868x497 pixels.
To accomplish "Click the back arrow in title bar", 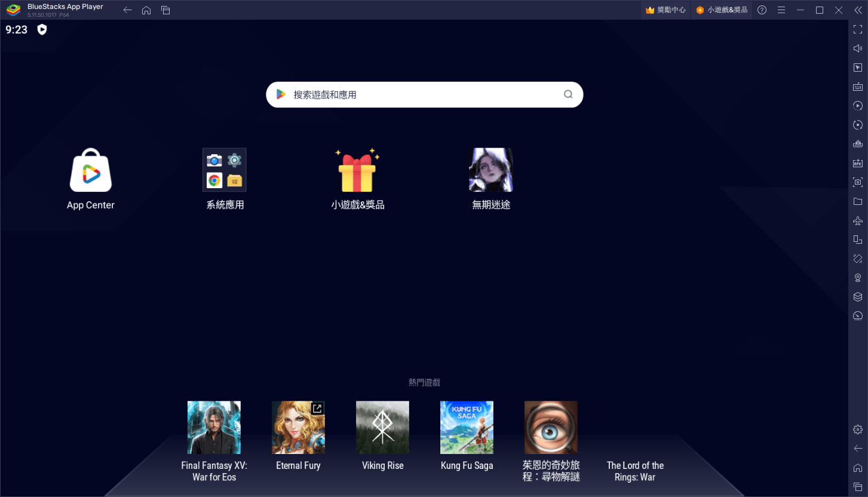I will click(x=127, y=10).
